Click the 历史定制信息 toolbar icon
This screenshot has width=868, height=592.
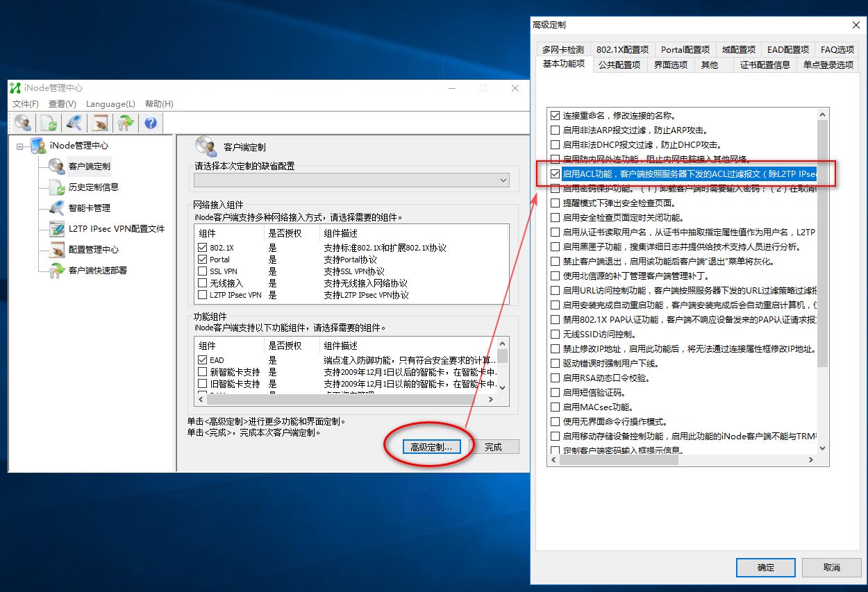click(x=49, y=123)
